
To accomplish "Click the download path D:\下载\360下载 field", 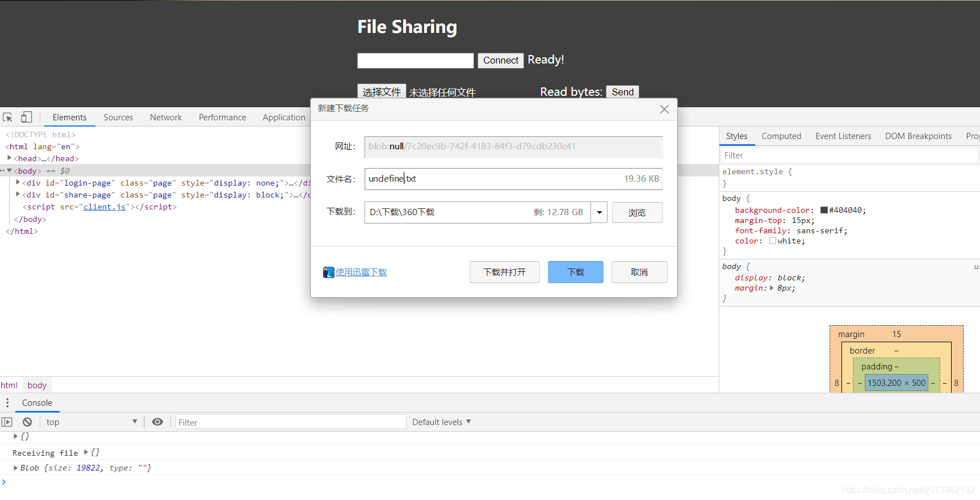I will 478,212.
